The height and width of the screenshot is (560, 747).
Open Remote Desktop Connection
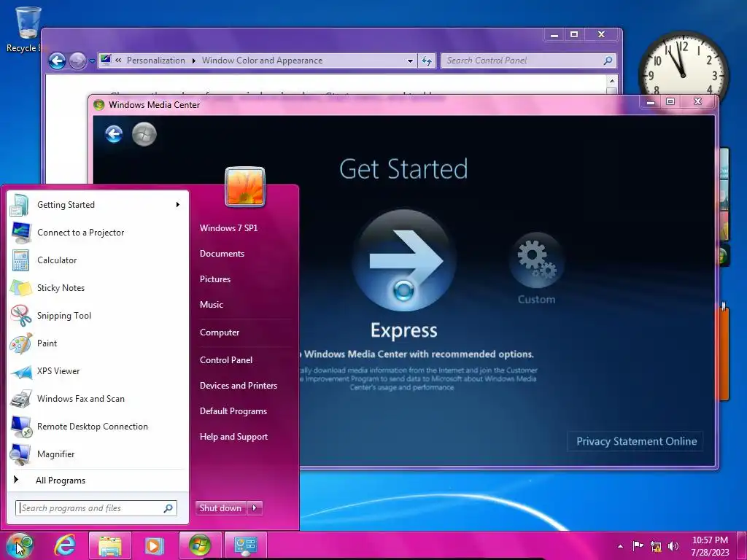98,427
